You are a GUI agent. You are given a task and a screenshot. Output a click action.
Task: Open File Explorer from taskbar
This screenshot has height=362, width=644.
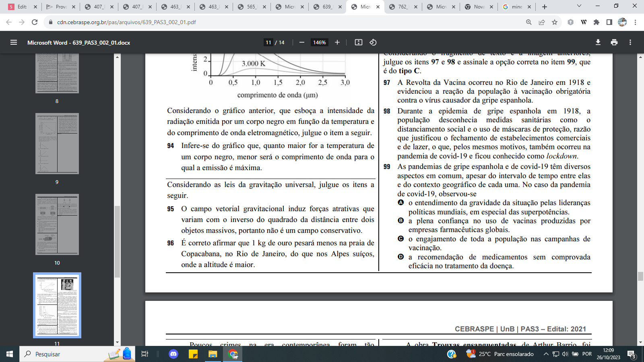click(x=213, y=354)
